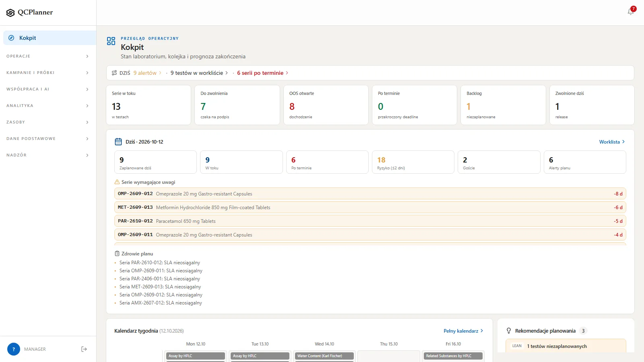Viewport: 644px width, 362px height.
Task: Open batch row MET-2609-013
Action: [x=370, y=207]
